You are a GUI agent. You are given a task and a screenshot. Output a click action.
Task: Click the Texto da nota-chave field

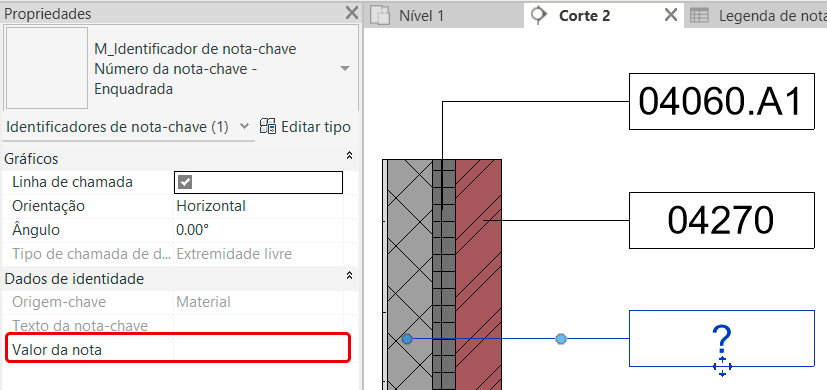click(258, 325)
